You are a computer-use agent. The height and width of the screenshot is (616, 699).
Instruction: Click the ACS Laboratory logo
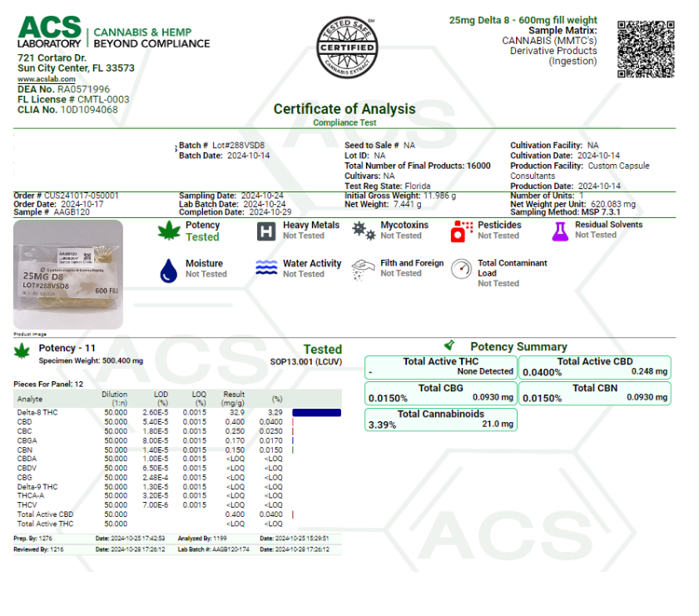[x=51, y=34]
